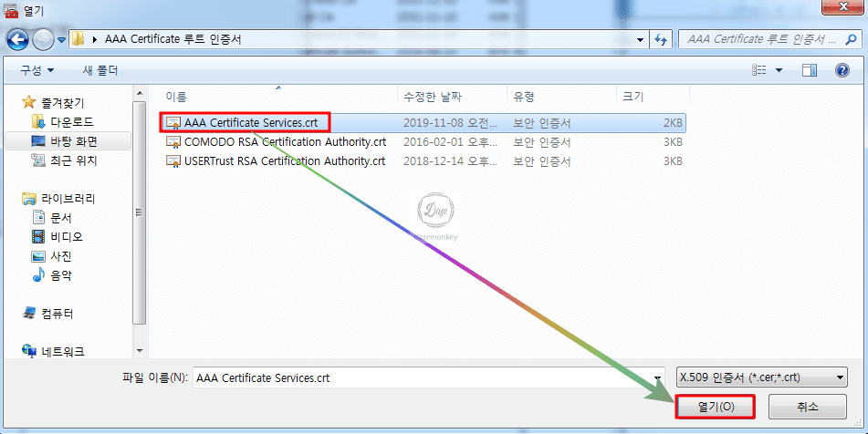Select 비디오 library
The image size is (868, 434).
(67, 237)
